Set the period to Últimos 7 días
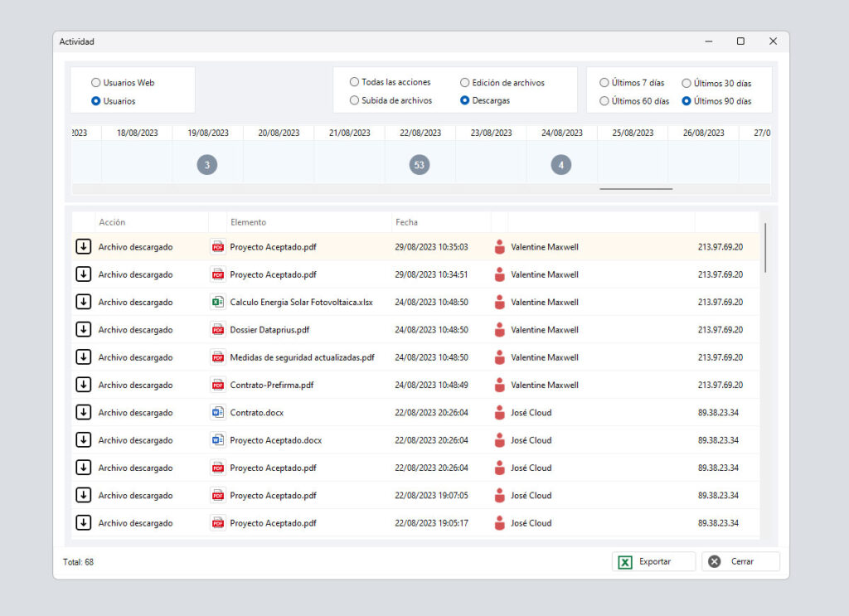The image size is (849, 616). [x=604, y=82]
